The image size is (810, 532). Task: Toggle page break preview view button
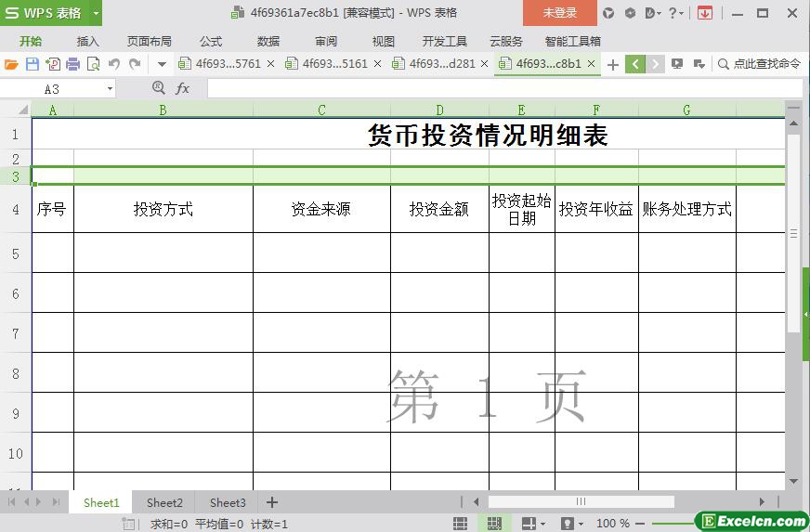click(x=493, y=524)
